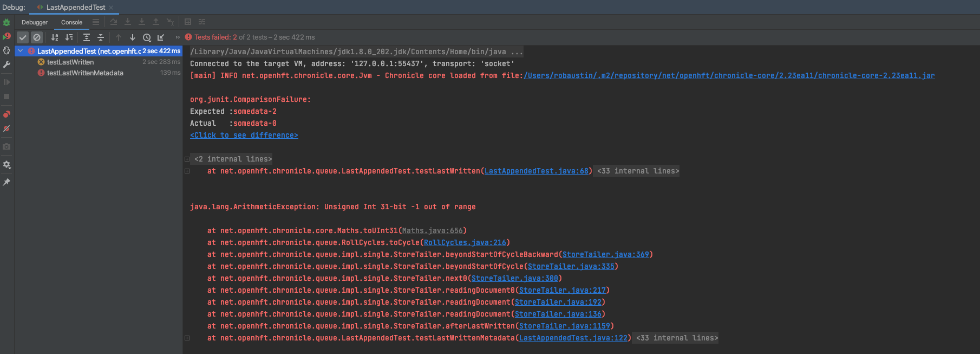Switch to the Debugger tab
Viewport: 980px width, 354px height.
point(35,22)
